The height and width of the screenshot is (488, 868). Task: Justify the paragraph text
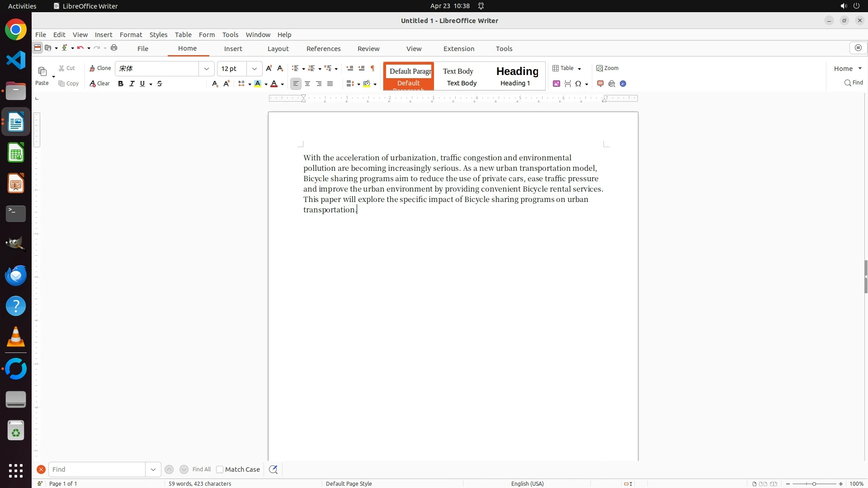click(330, 84)
